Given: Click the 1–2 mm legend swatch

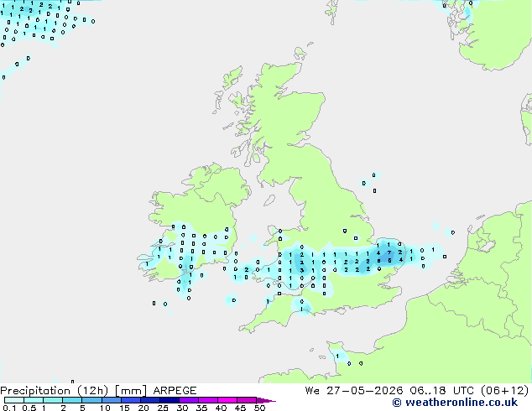Looking at the screenshot, I should (x=53, y=400).
